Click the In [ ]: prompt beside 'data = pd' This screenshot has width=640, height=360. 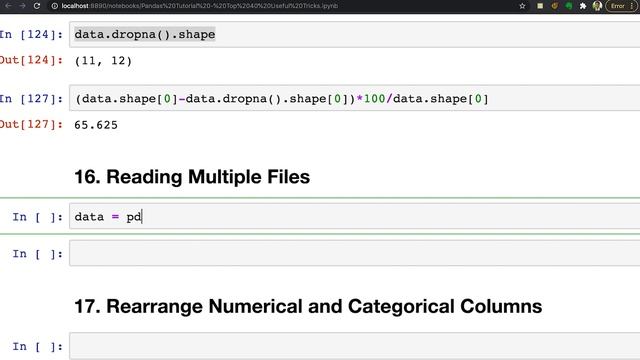pyautogui.click(x=38, y=217)
